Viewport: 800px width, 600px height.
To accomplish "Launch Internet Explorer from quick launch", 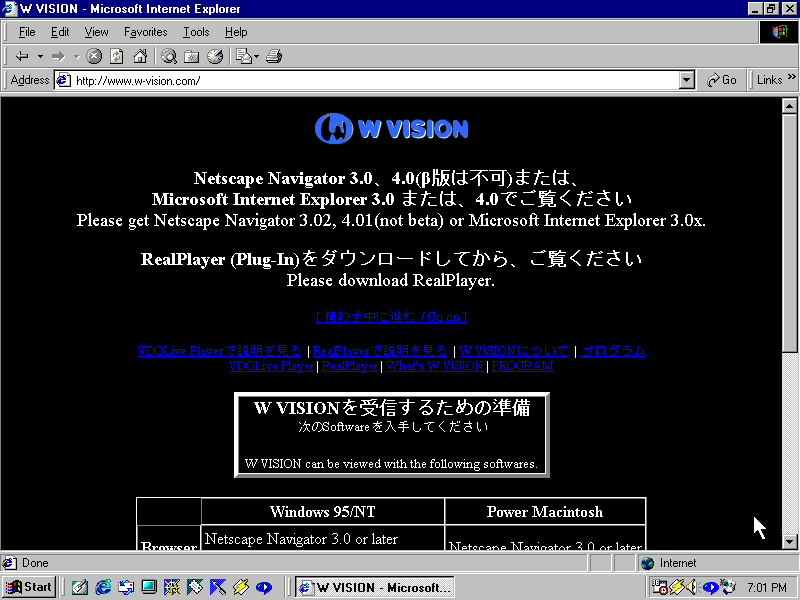I will (x=103, y=587).
